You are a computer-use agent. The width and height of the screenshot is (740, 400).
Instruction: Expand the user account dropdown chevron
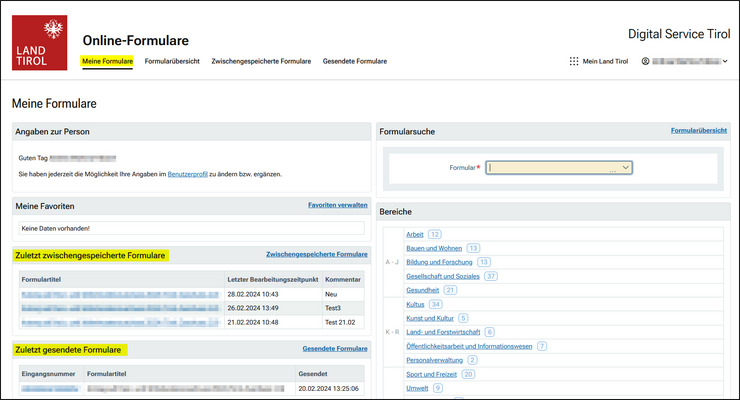(725, 61)
